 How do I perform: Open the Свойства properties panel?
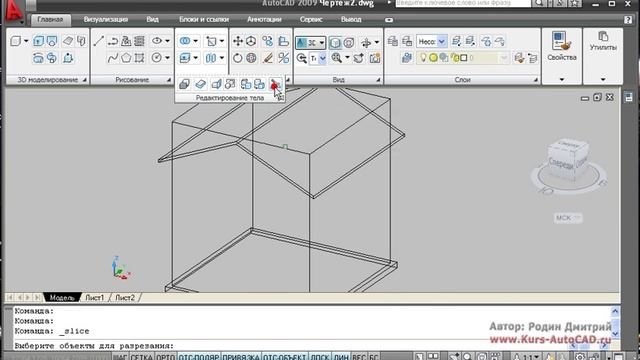click(562, 56)
